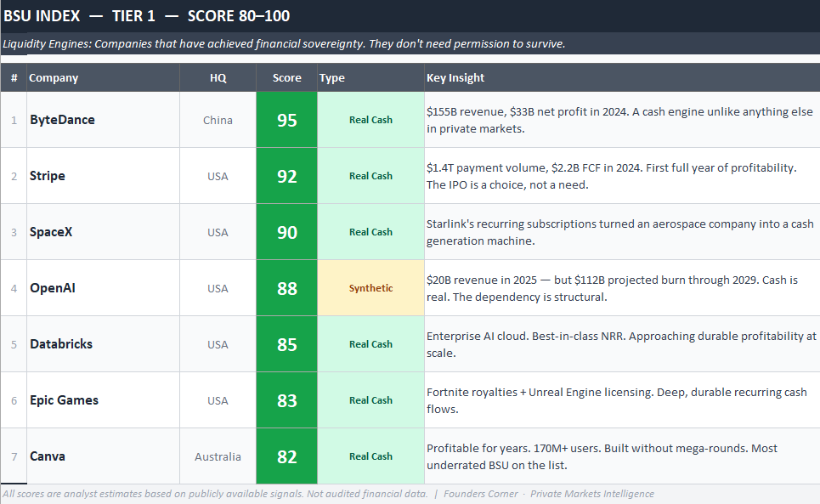Click Stripe's 'Real Cash' type cell
Screen dimensions: 820x504
point(370,176)
